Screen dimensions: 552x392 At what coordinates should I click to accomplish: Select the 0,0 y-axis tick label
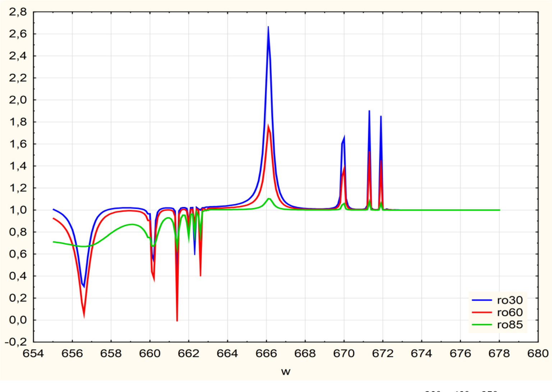[18, 320]
